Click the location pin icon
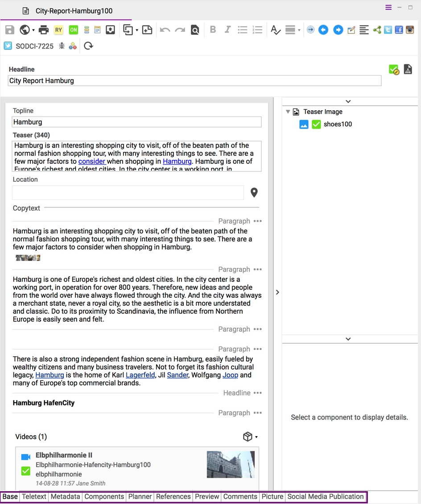The width and height of the screenshot is (421, 504). pos(254,192)
